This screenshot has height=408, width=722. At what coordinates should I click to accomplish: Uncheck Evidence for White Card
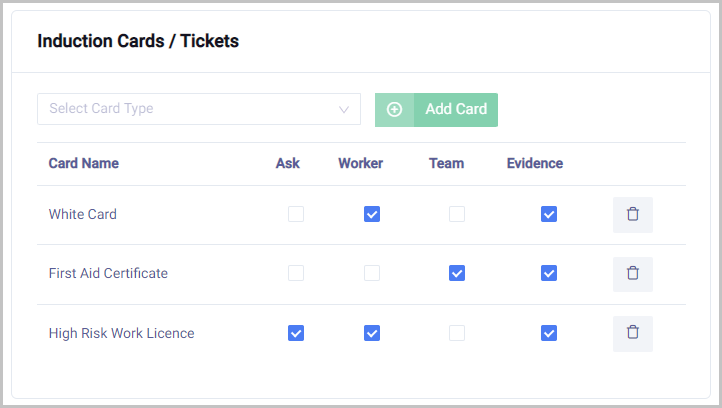point(549,214)
